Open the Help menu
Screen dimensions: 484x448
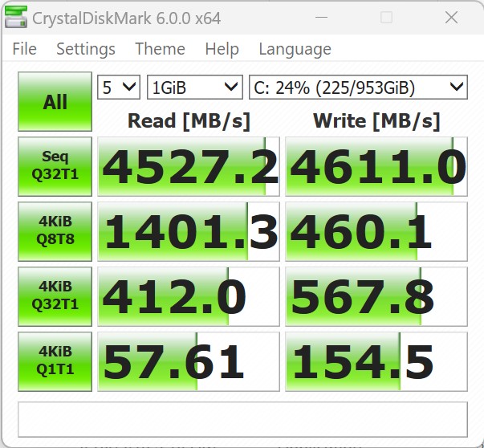[x=222, y=49]
